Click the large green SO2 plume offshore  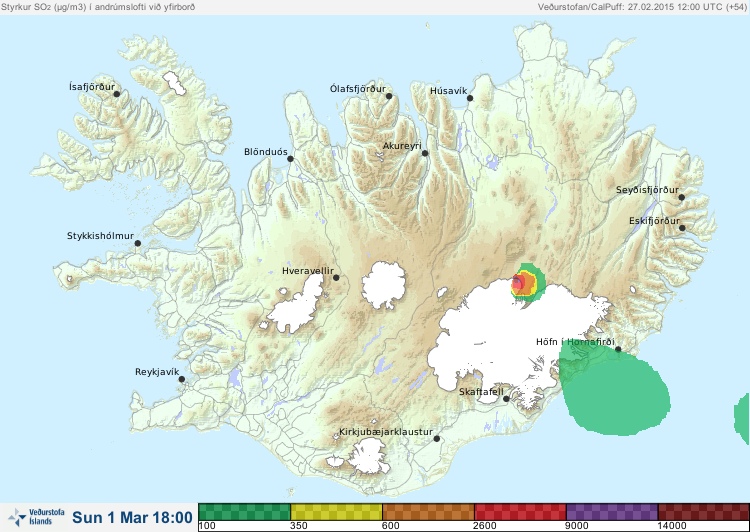click(615, 390)
